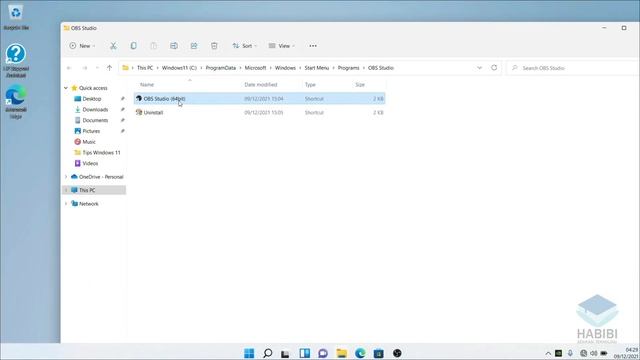The width and height of the screenshot is (640, 360).
Task: Click the Delete trash icon in the toolbar
Action: tap(214, 46)
